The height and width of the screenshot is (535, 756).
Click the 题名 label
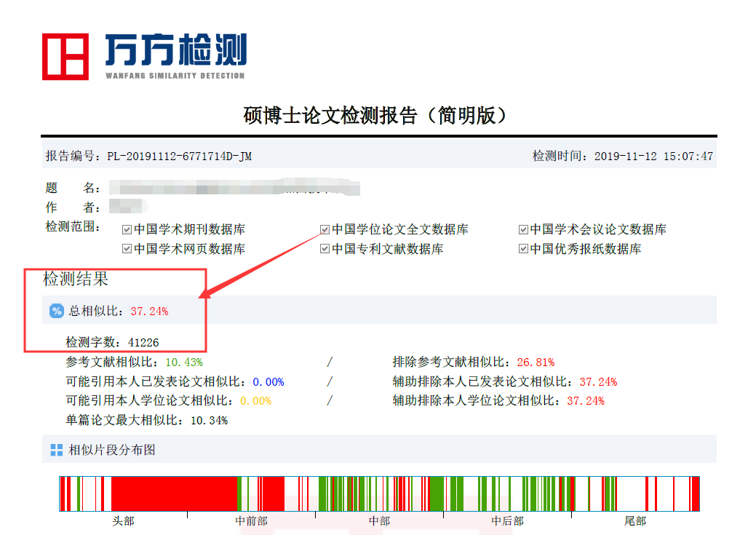click(72, 188)
